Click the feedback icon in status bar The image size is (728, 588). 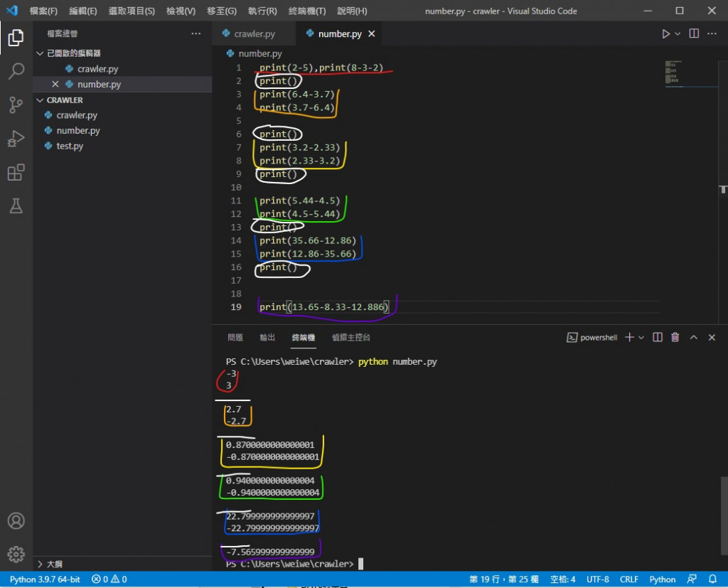(x=692, y=579)
